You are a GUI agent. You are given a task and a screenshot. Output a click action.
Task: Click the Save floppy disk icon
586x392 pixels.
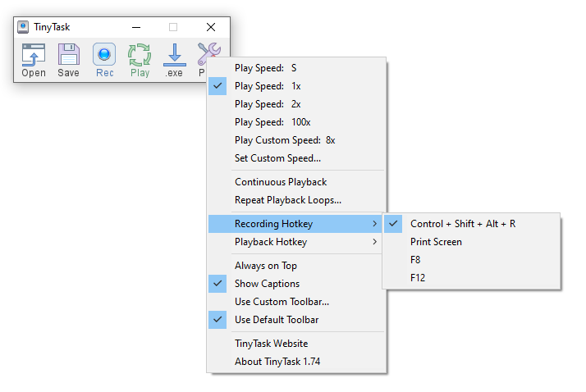click(69, 60)
